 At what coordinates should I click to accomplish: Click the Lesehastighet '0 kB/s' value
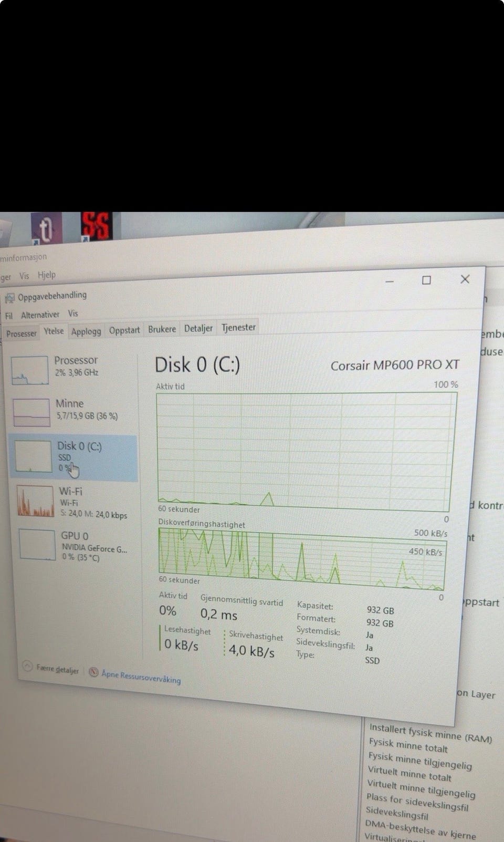[x=181, y=645]
